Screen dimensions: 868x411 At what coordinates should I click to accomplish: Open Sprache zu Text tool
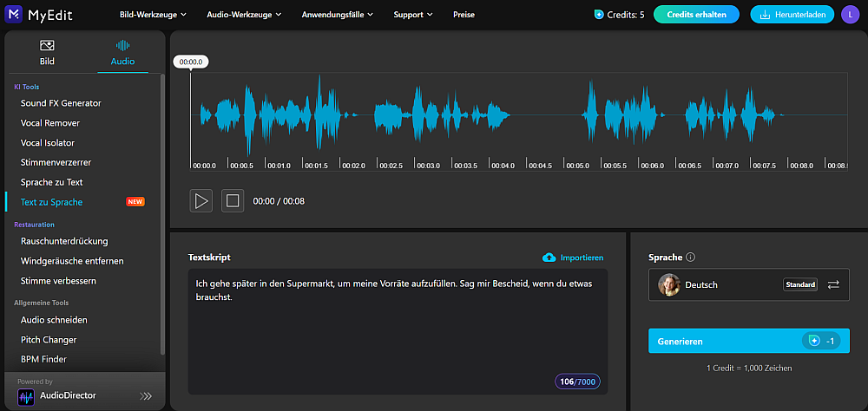(52, 182)
